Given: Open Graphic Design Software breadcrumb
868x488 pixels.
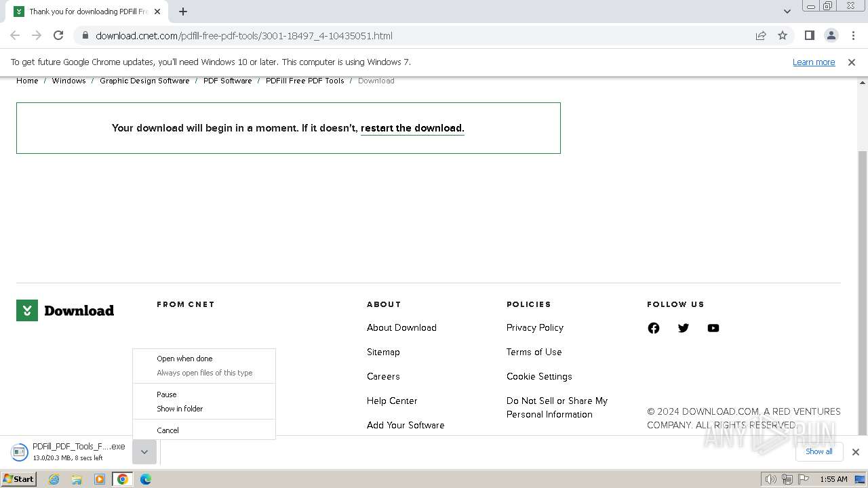Looking at the screenshot, I should click(x=144, y=81).
